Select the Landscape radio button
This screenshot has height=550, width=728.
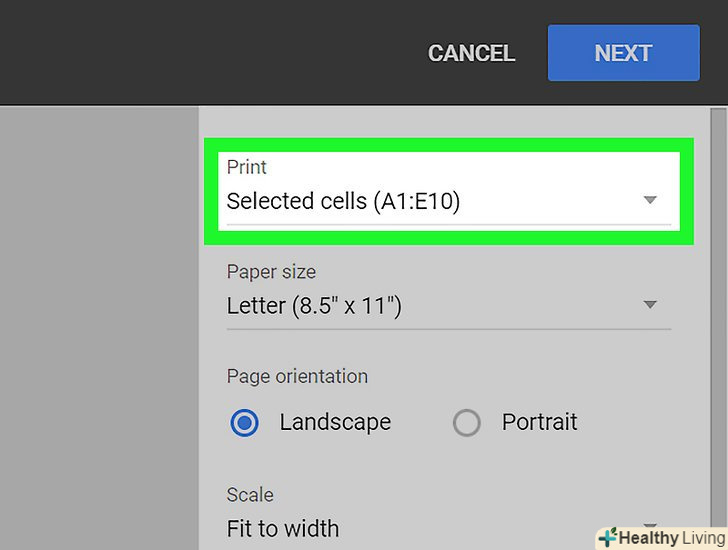245,423
